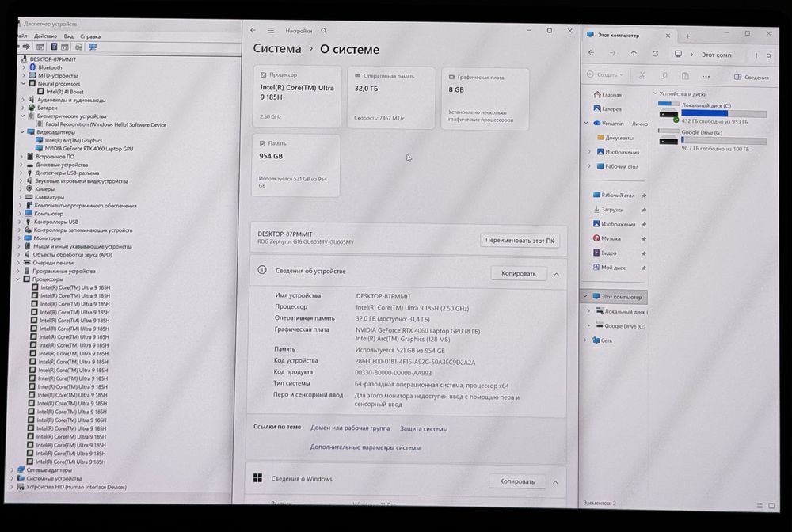Switch to large icons view in Explorer status bar
Viewport: 792px width, 532px height.
coord(771,505)
